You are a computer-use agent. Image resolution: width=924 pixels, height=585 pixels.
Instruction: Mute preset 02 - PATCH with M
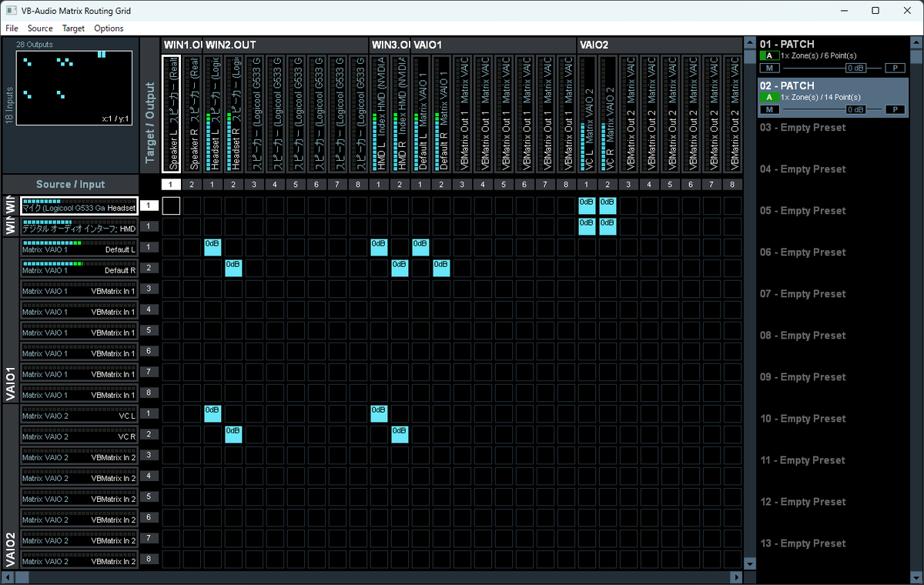click(769, 109)
